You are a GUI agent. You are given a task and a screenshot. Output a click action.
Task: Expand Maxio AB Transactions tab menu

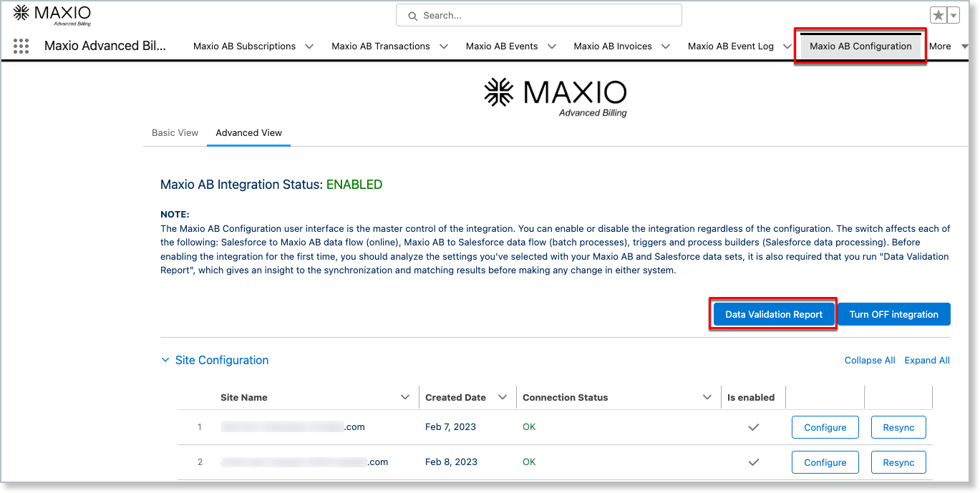point(444,47)
